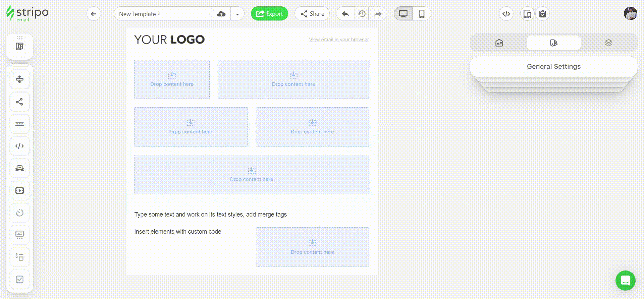
Task: Switch to mobile preview mode
Action: (422, 14)
